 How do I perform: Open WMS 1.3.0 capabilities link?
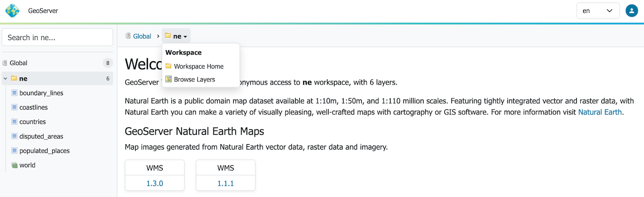click(x=155, y=183)
